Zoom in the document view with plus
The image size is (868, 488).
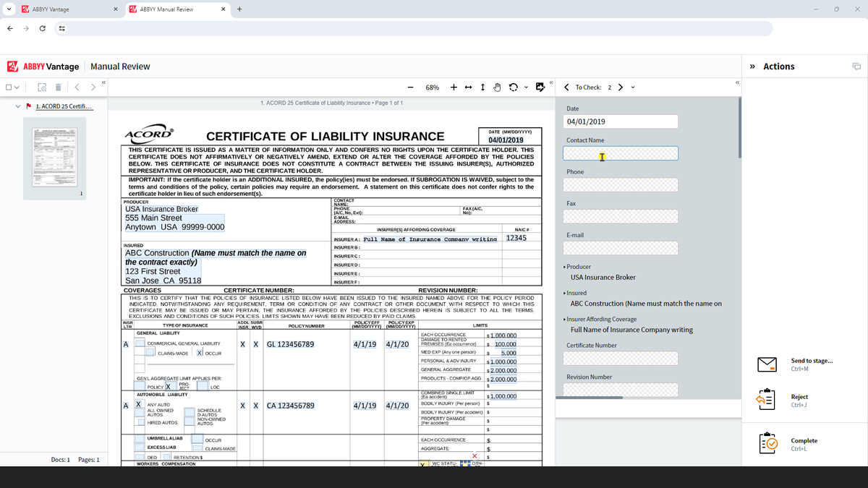pos(454,87)
